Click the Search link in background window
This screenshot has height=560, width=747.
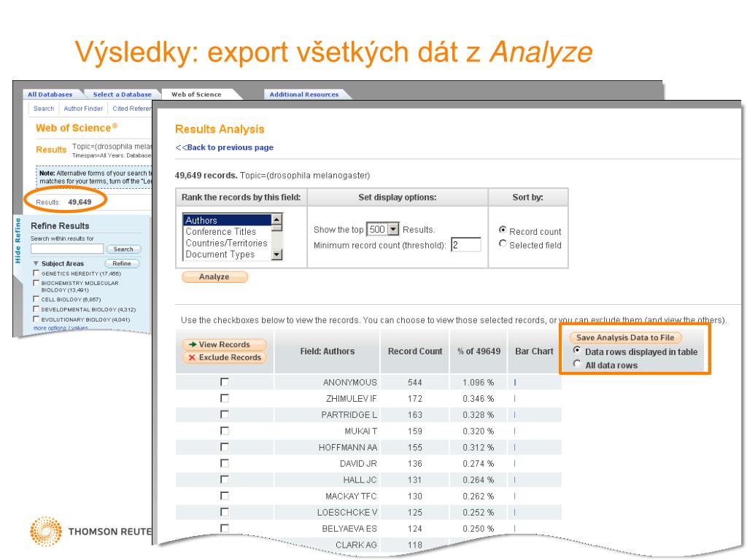44,109
